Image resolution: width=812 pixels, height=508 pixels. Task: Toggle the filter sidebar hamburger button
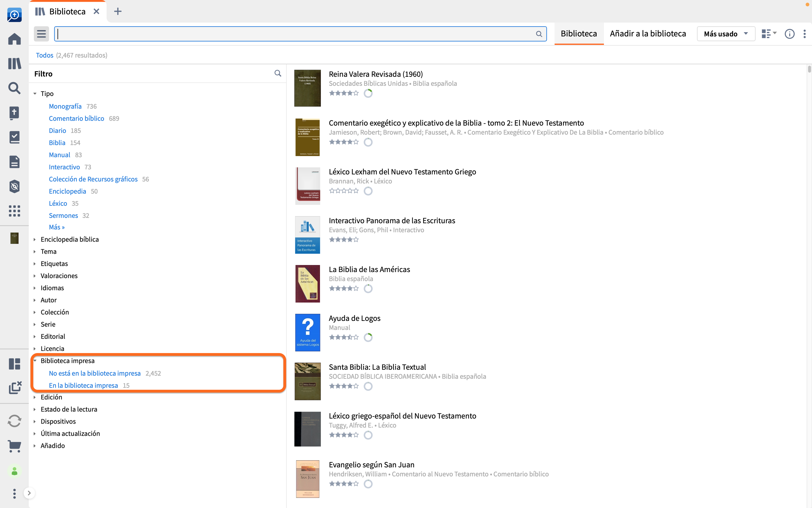[x=41, y=34]
